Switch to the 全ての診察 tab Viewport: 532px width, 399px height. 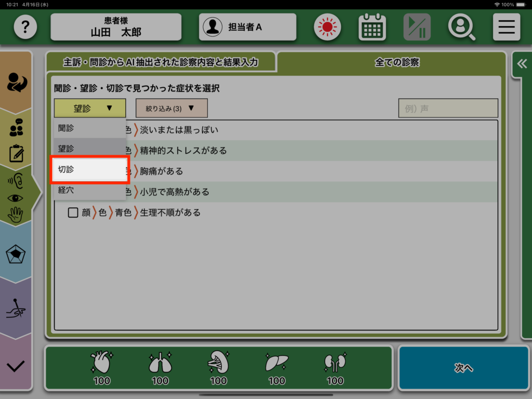click(397, 62)
